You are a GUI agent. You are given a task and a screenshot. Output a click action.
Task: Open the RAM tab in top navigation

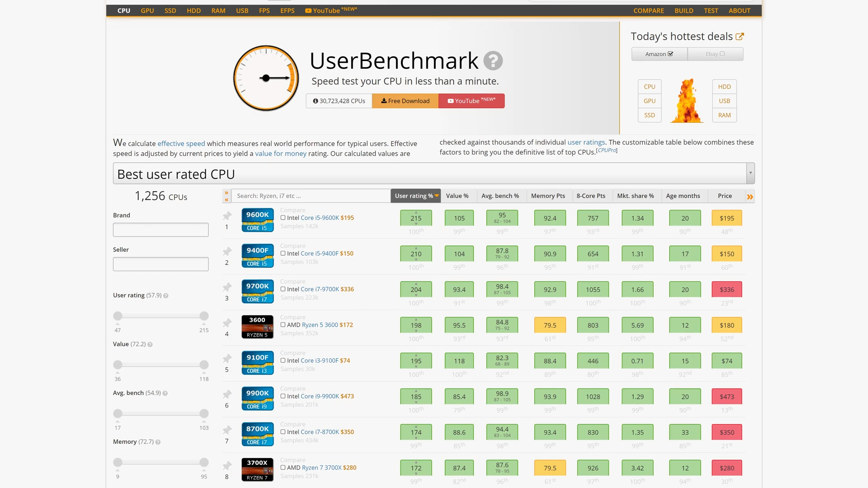tap(218, 10)
